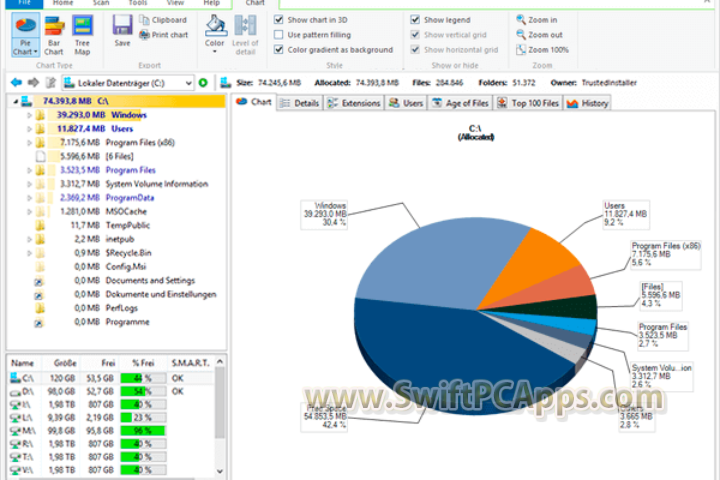Open the drive selection combo box

(x=128, y=83)
